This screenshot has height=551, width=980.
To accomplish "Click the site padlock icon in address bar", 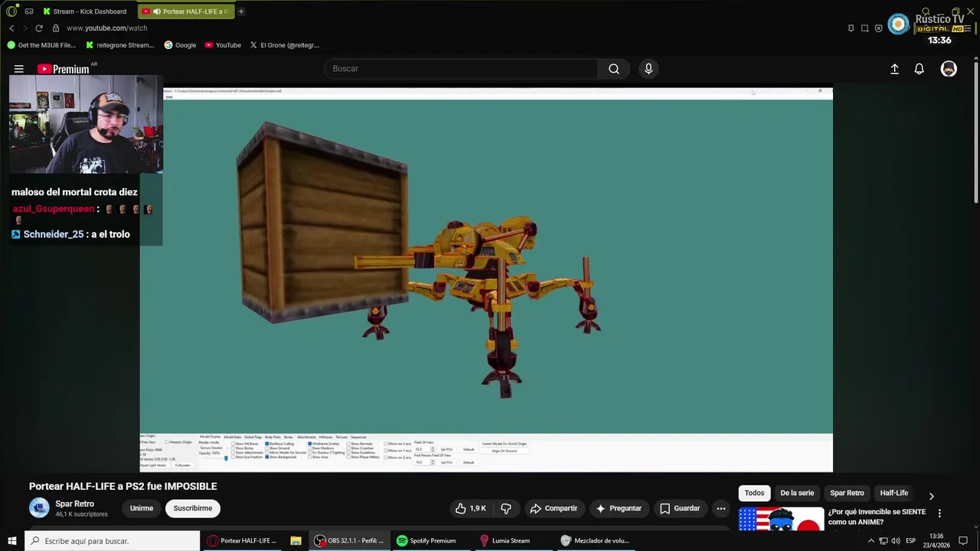I will click(55, 28).
